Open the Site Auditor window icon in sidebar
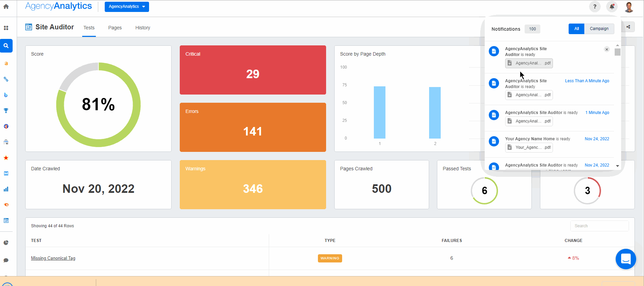This screenshot has width=644, height=286. pos(6,220)
